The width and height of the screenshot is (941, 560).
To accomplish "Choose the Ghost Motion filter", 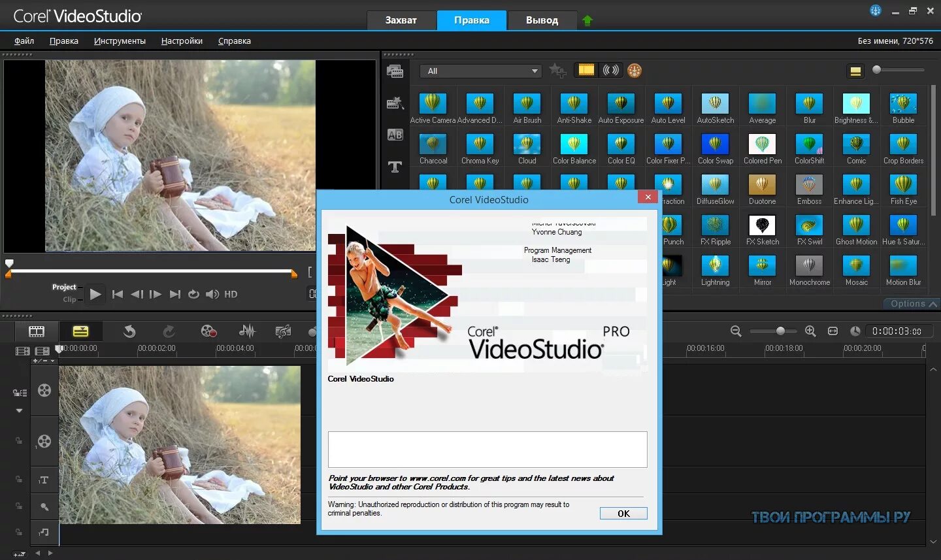I will click(857, 230).
